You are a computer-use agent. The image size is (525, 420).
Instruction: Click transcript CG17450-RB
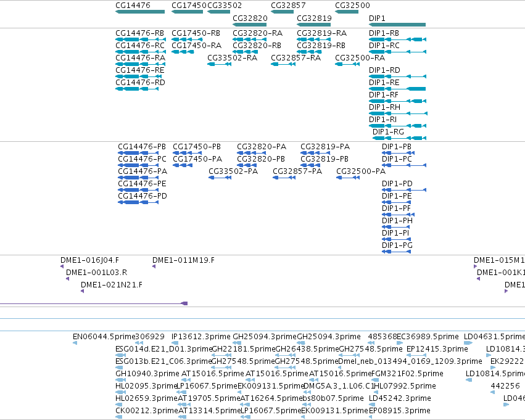196,33
